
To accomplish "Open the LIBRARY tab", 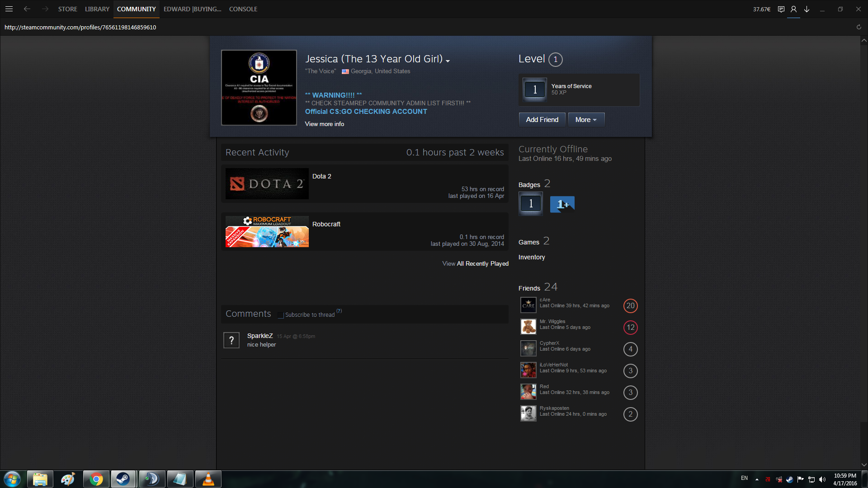I will [x=97, y=9].
